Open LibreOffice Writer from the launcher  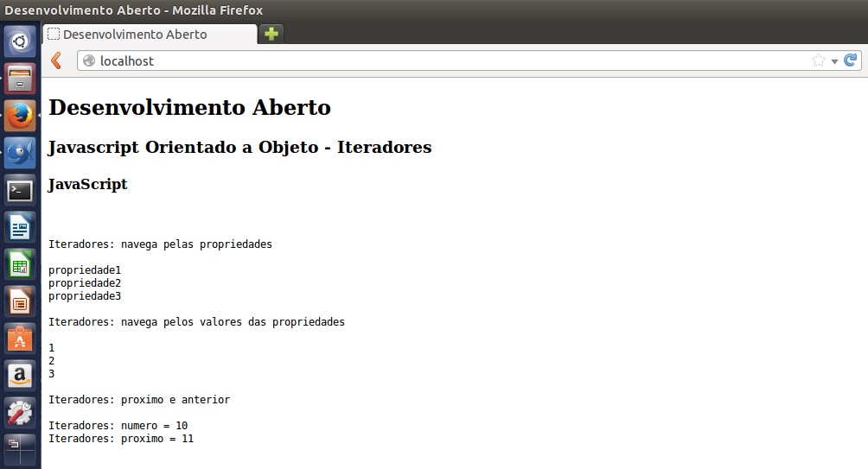tap(20, 227)
